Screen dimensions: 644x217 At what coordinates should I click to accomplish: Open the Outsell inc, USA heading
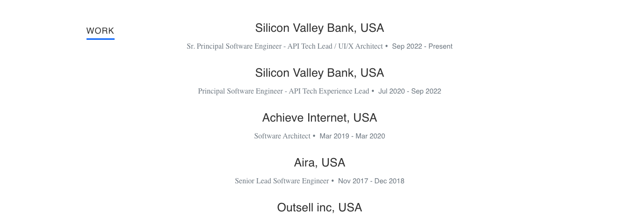pyautogui.click(x=319, y=208)
